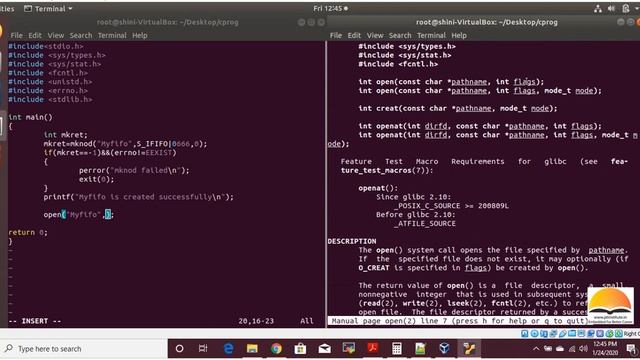Click the printf 'Myfifo is created successfully' line
The image size is (640, 360).
(139, 197)
